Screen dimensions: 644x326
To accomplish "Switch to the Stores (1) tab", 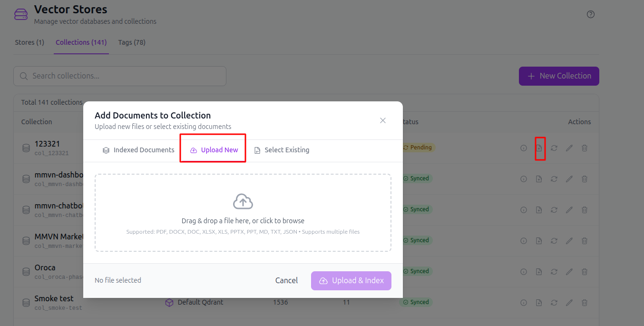I will tap(29, 42).
